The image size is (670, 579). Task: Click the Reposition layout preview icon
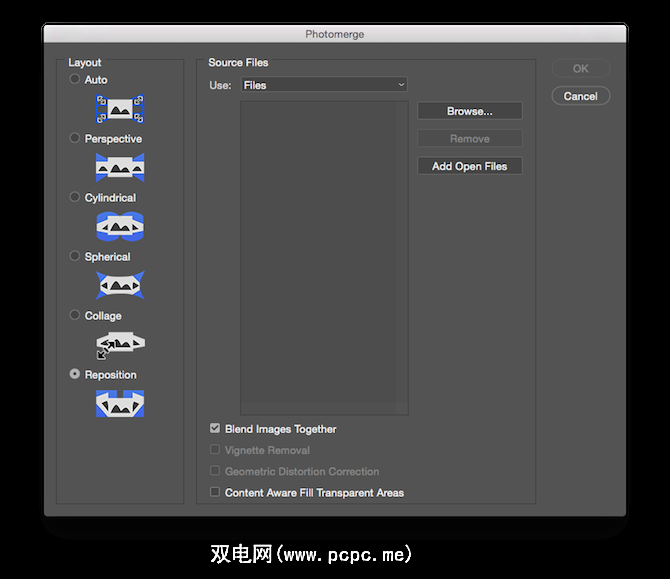coord(120,403)
